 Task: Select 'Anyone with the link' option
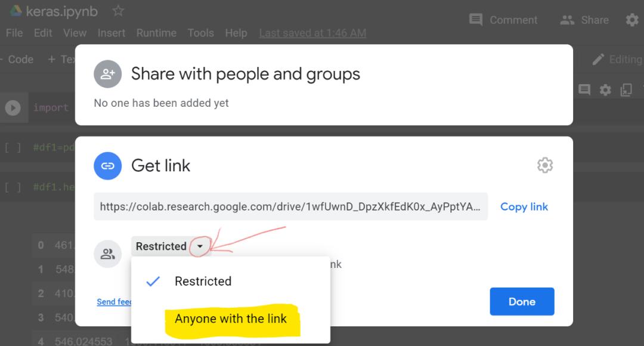point(230,319)
